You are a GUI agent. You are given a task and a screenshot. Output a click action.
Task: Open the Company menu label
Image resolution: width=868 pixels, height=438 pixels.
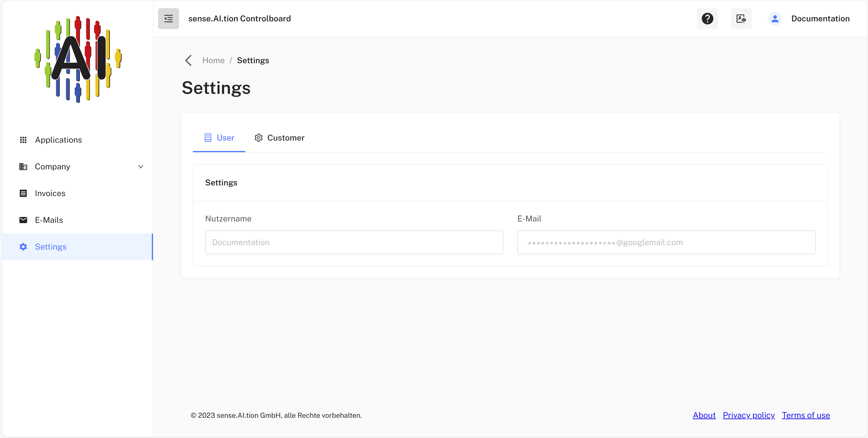[53, 167]
